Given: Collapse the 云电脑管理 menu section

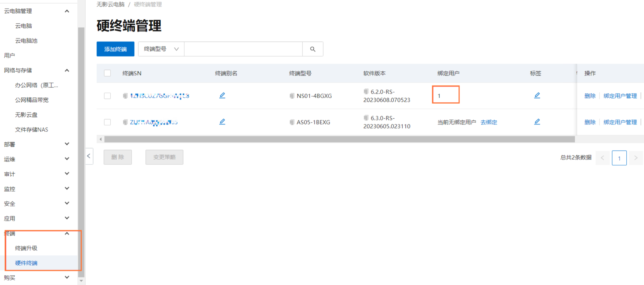Looking at the screenshot, I should (x=67, y=11).
